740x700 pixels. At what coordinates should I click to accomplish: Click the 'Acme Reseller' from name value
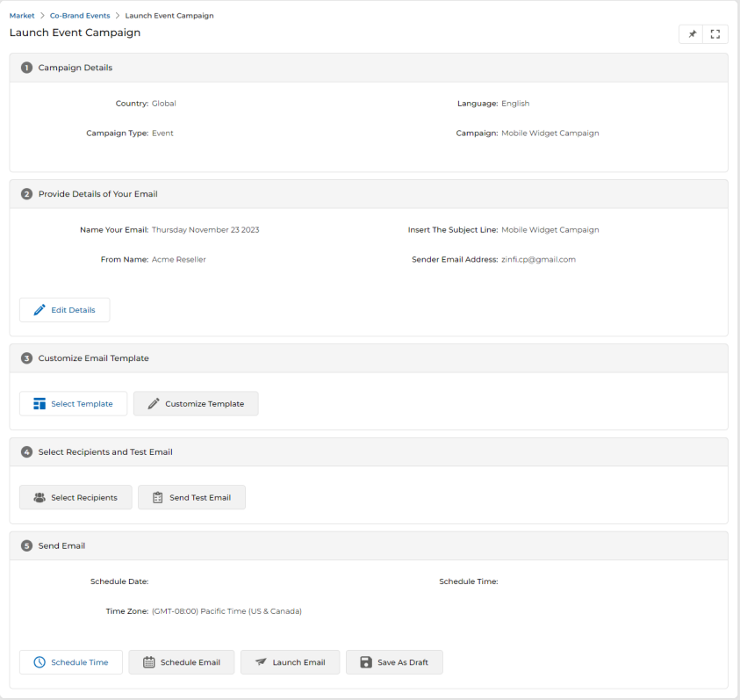coord(179,259)
